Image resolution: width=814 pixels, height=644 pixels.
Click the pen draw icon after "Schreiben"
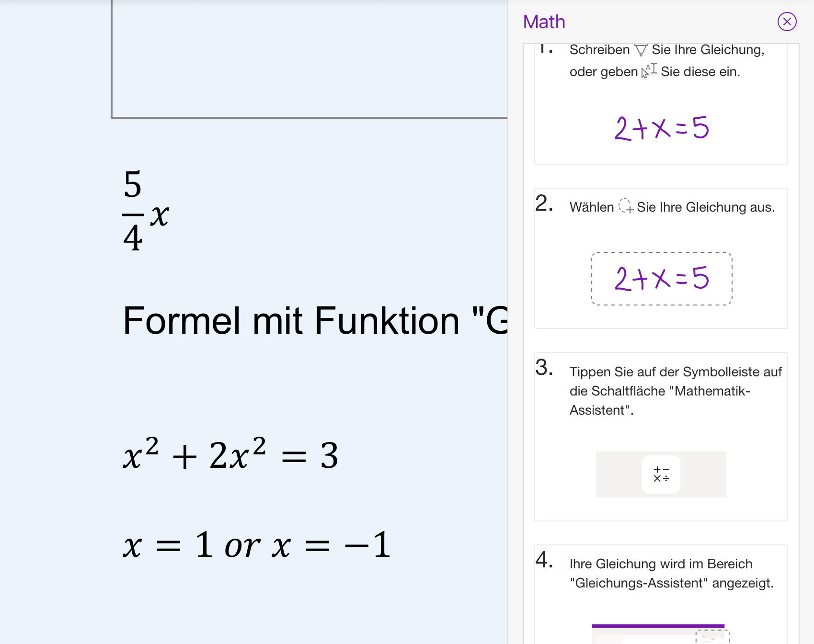(641, 50)
